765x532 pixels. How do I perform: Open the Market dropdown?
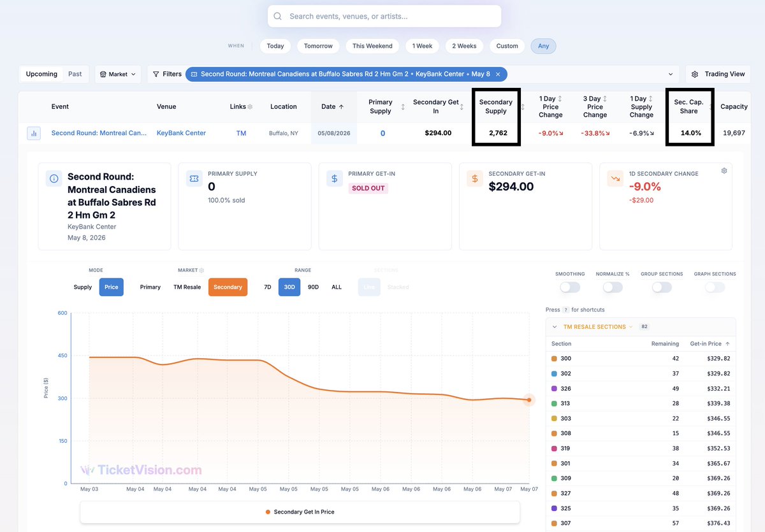118,74
